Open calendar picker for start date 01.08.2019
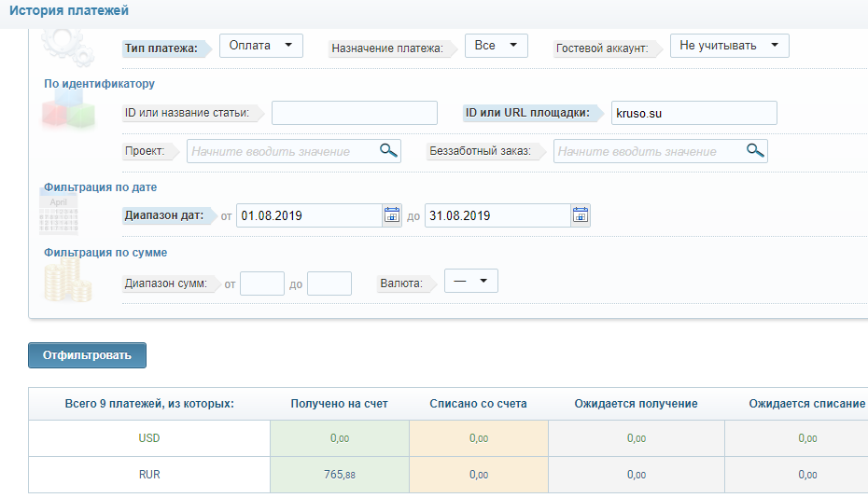868x498 pixels. click(391, 215)
